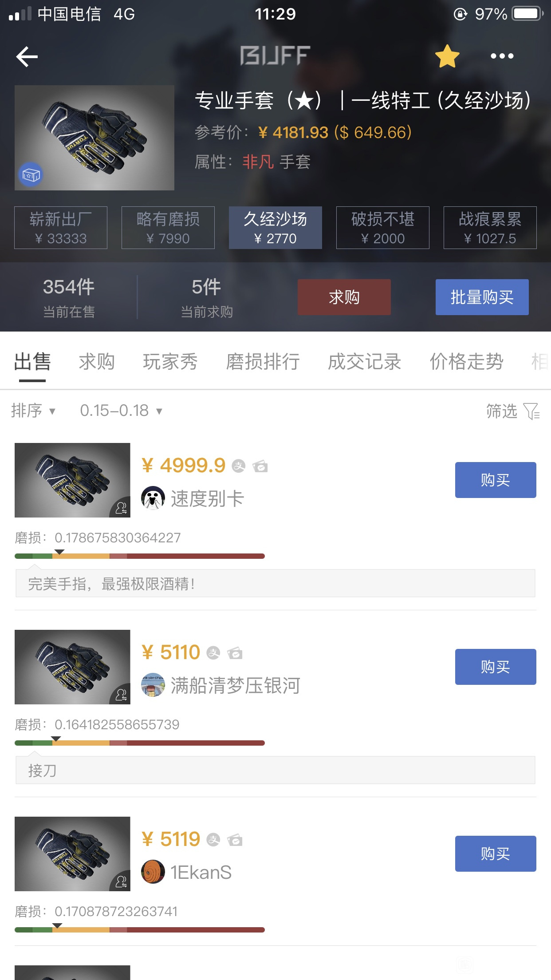Tap the wear bar of the 0.1786 listing
The height and width of the screenshot is (980, 551).
click(140, 556)
